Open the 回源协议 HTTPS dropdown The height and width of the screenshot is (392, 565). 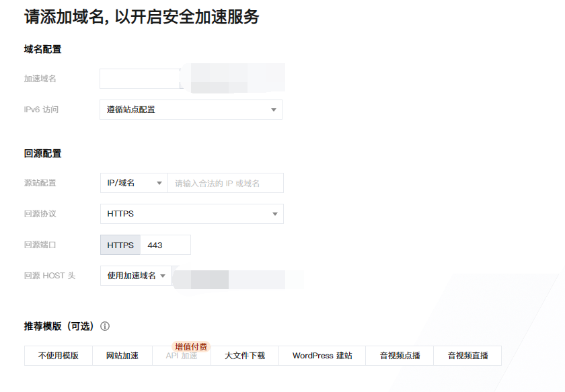coord(192,214)
